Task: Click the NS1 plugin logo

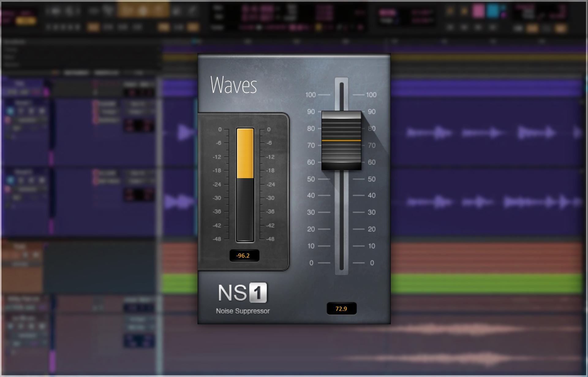Action: [x=242, y=293]
